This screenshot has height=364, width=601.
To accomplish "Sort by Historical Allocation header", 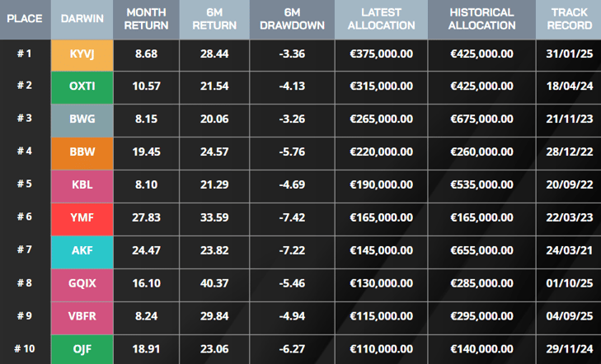I will pyautogui.click(x=481, y=19).
